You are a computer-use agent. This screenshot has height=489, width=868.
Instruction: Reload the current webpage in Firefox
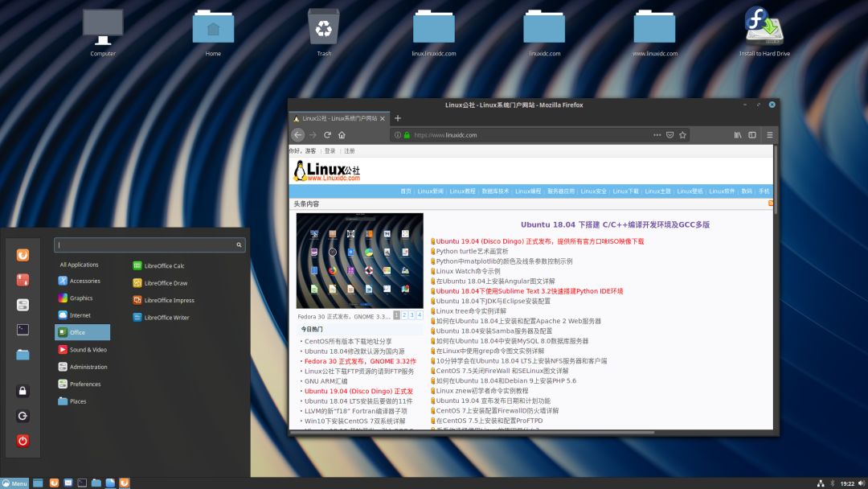(x=327, y=134)
